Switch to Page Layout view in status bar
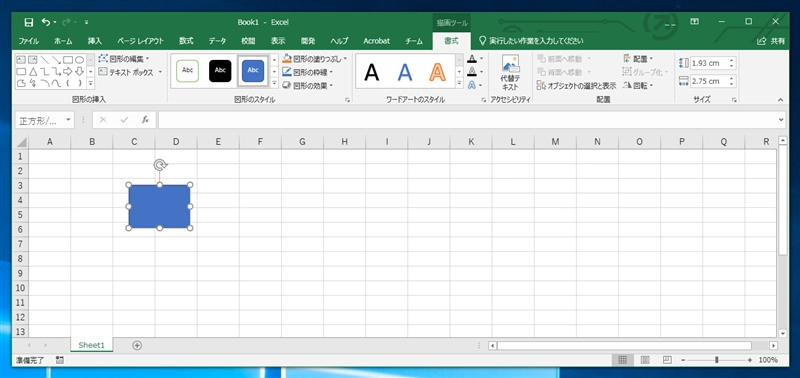The width and height of the screenshot is (800, 378). click(645, 360)
